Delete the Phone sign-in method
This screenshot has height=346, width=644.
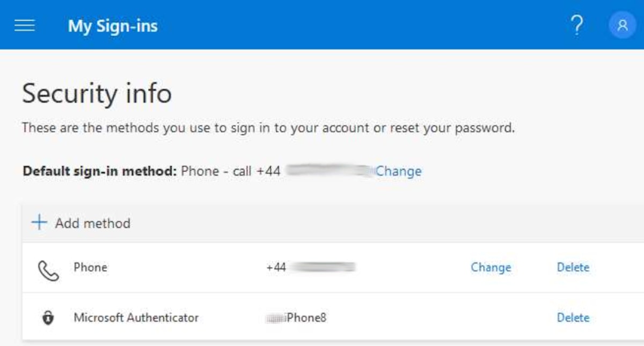click(x=573, y=267)
